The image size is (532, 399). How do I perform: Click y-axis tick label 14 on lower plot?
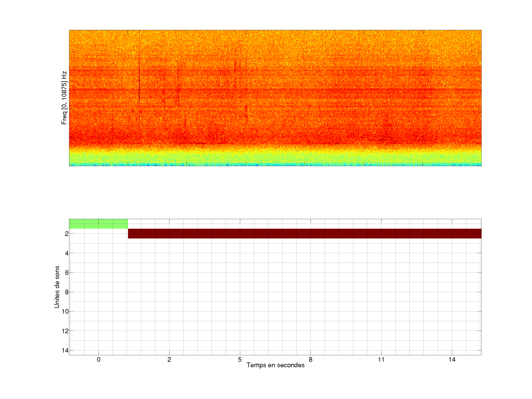(x=65, y=350)
